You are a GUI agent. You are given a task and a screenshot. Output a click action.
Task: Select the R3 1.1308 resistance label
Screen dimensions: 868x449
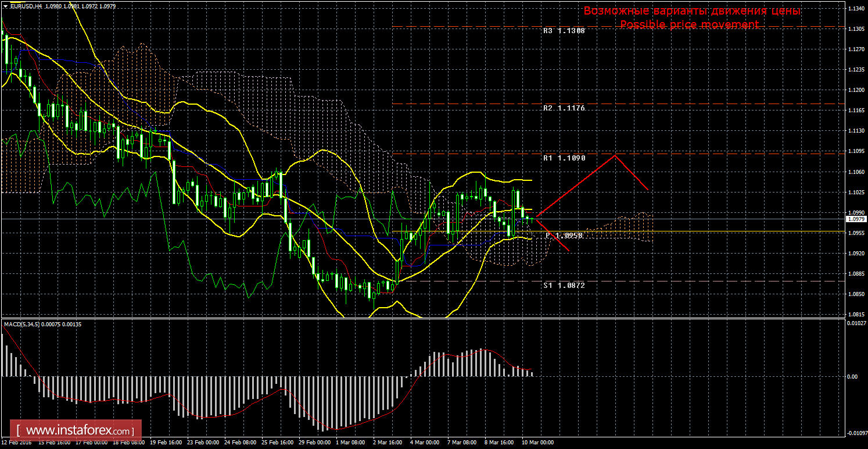(564, 30)
